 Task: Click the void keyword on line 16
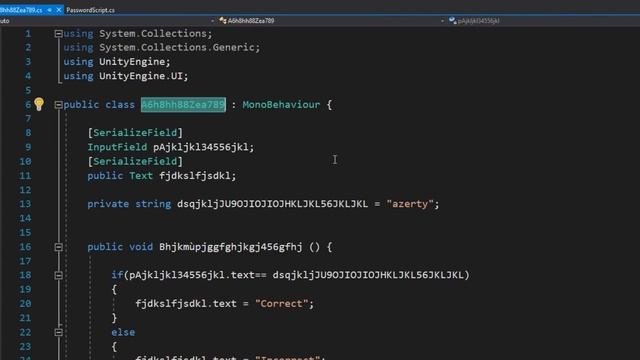141,247
